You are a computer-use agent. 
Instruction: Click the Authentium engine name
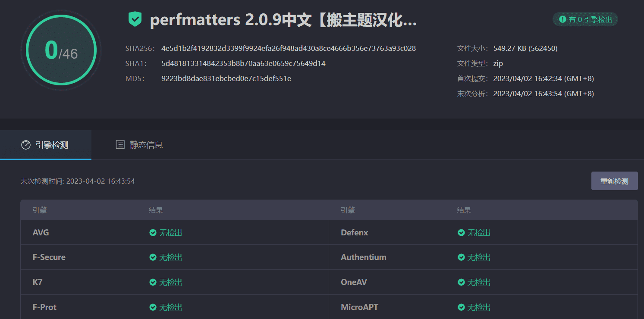click(364, 257)
